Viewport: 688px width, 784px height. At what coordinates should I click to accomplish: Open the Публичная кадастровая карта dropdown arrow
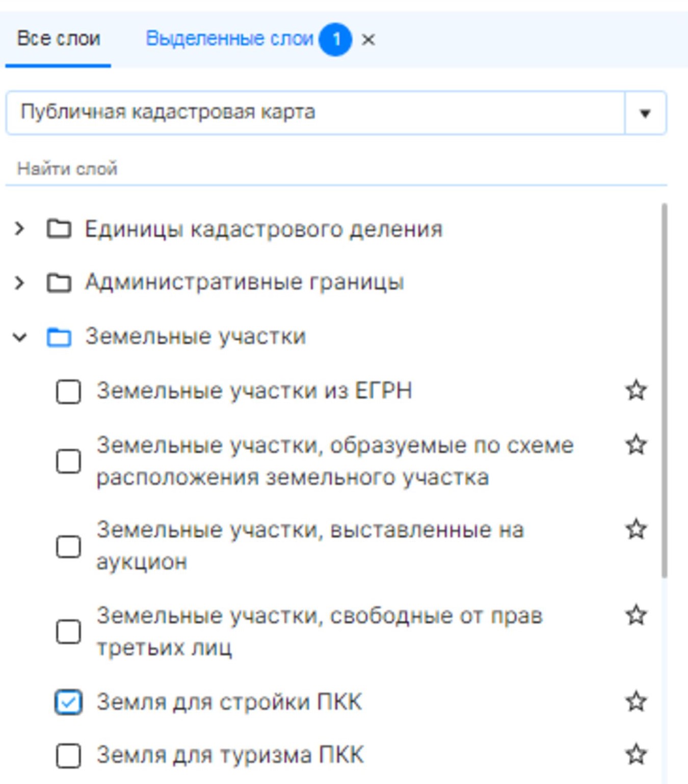(645, 113)
